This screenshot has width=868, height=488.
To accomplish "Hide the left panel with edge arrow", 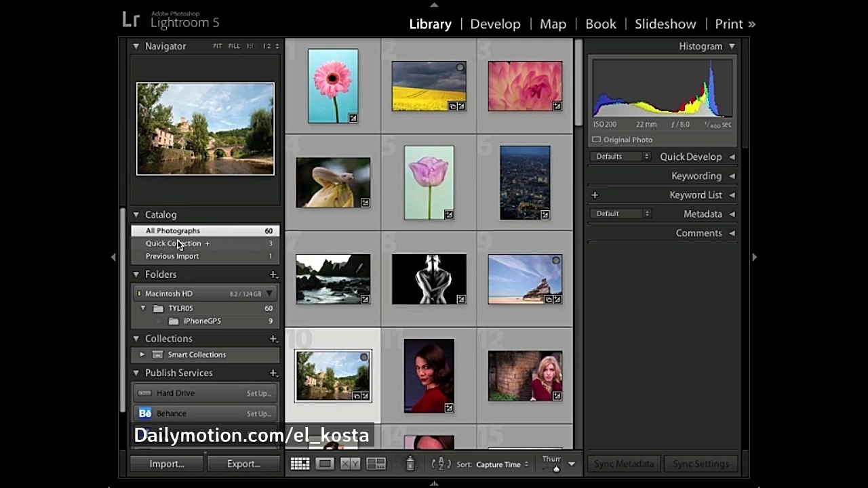I will coord(113,257).
